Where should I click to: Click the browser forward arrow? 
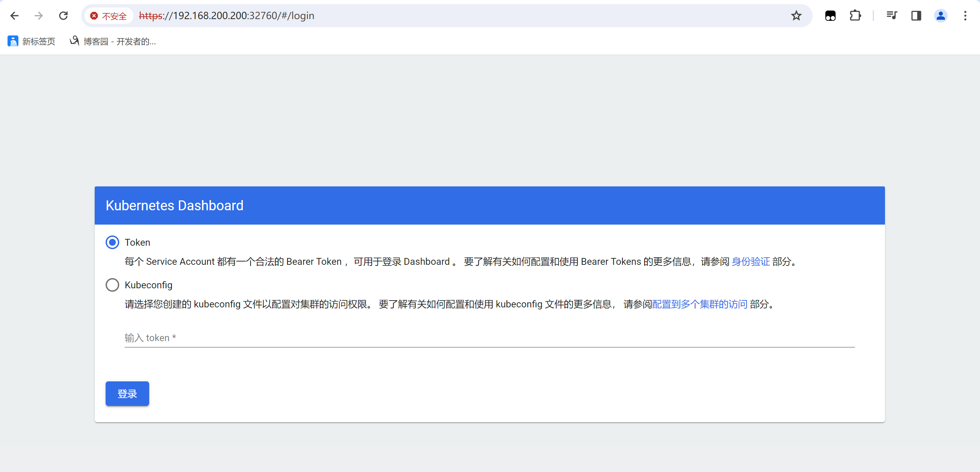(x=38, y=16)
